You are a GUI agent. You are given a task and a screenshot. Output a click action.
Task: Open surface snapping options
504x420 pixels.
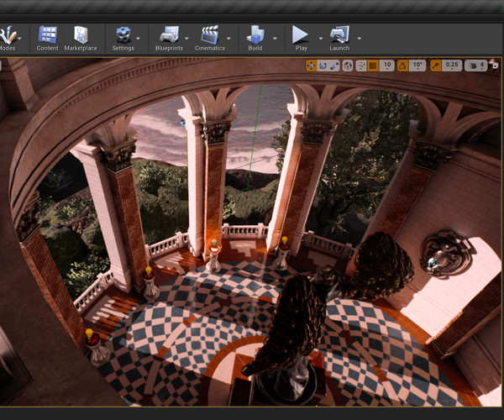(x=361, y=66)
